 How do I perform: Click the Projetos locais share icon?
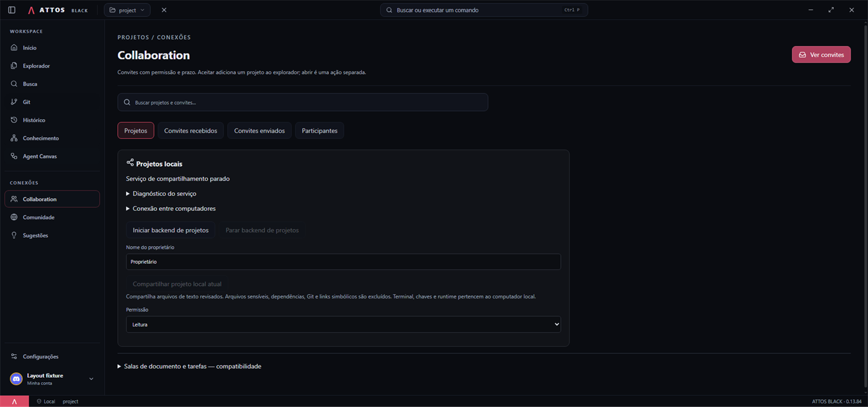coord(130,163)
